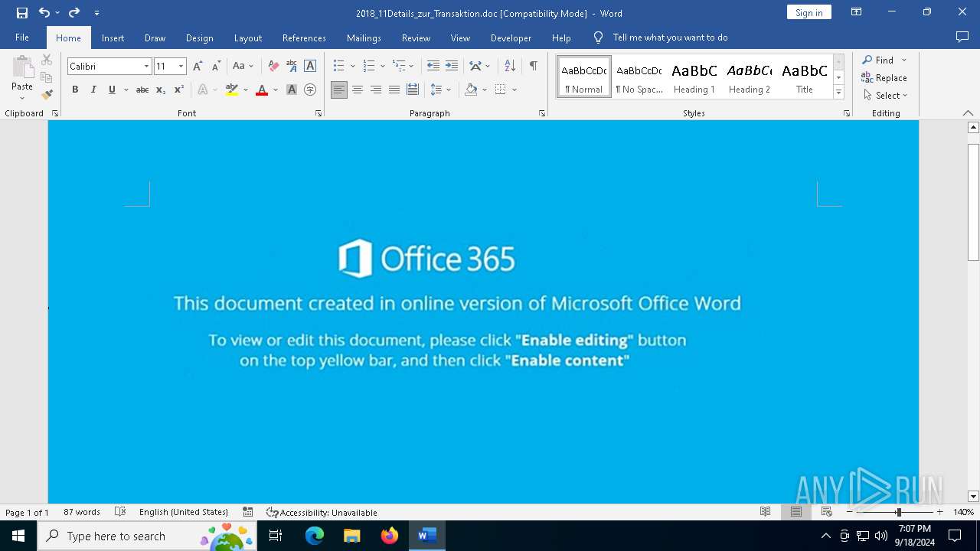This screenshot has width=980, height=551.
Task: Collapse the ribbon with the chevron
Action: point(969,113)
